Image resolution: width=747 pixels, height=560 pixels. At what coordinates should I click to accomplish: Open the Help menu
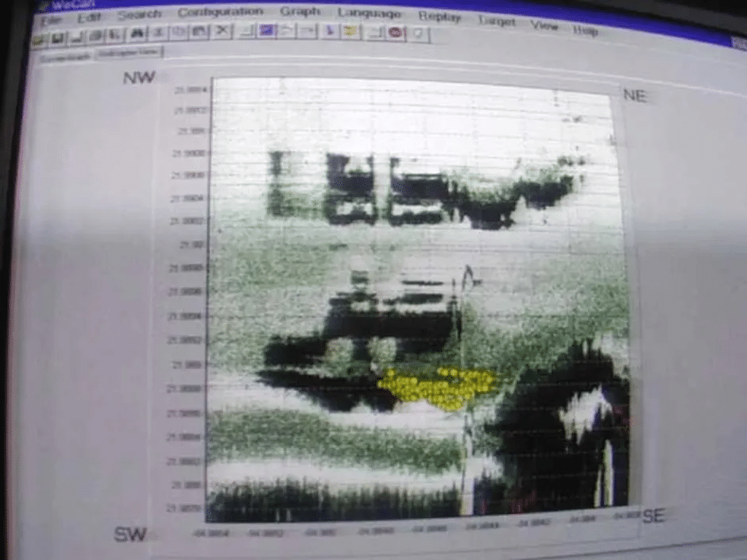(585, 29)
